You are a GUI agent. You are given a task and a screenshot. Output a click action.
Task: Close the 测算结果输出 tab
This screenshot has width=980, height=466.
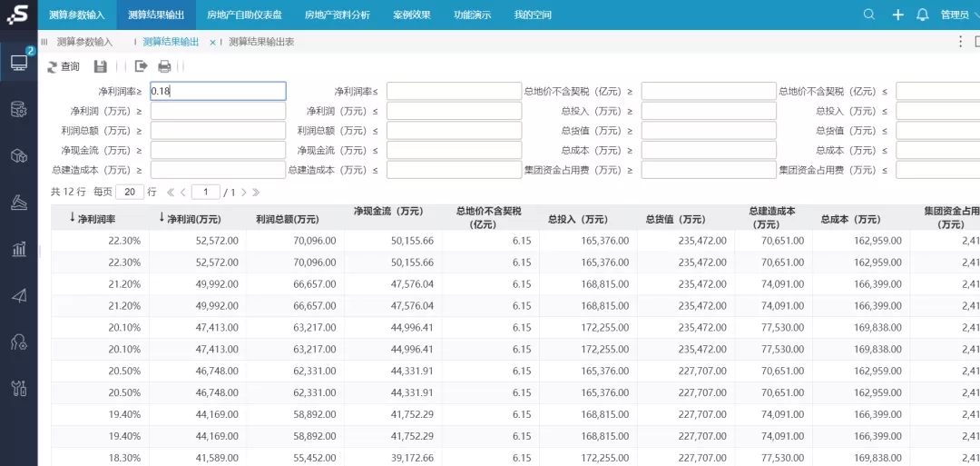coord(212,43)
